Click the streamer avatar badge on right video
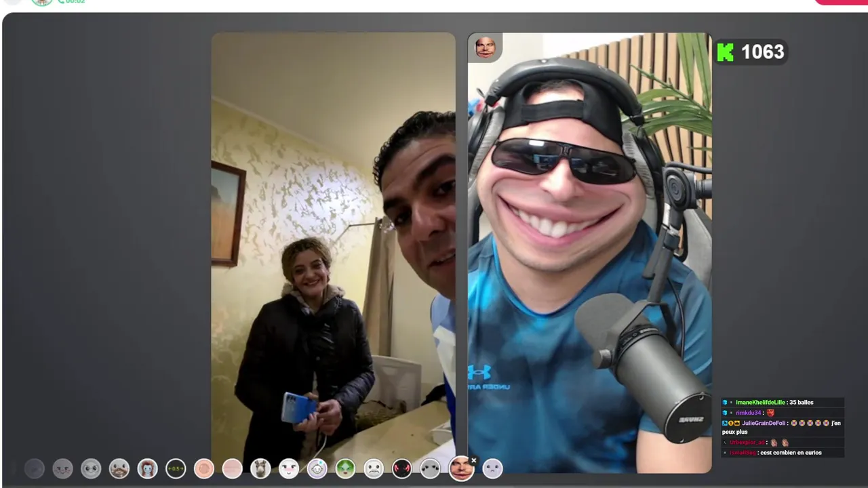 tap(486, 48)
